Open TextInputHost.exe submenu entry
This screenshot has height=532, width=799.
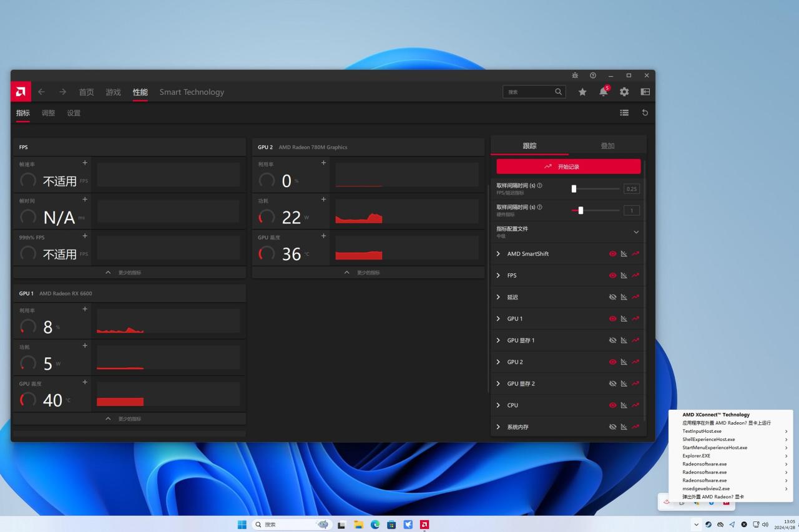pyautogui.click(x=731, y=431)
